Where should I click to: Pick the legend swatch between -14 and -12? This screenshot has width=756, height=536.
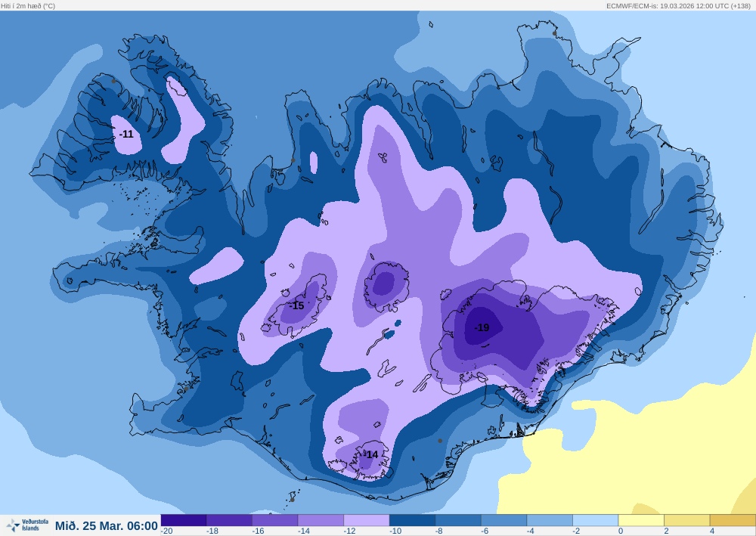click(x=321, y=520)
